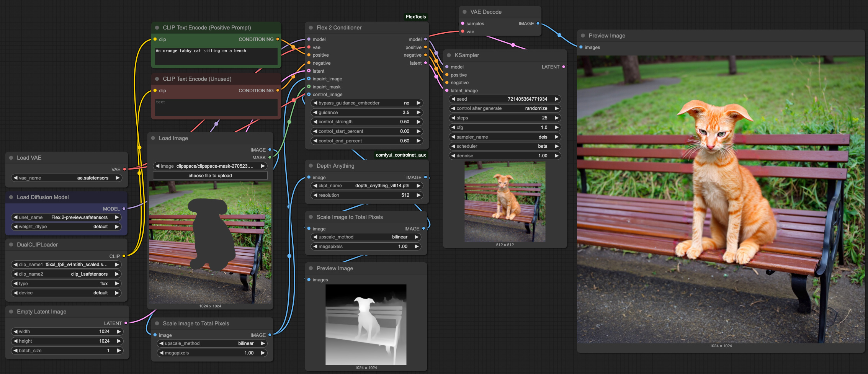Click the control after generate randomize control
Viewport: 868px width, 374px height.
coord(505,108)
